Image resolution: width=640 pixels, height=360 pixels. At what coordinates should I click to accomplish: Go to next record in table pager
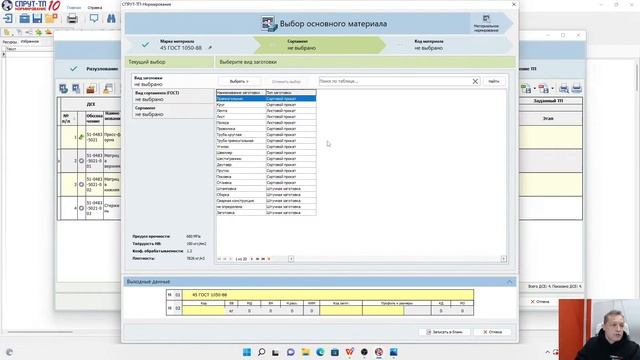pyautogui.click(x=251, y=259)
